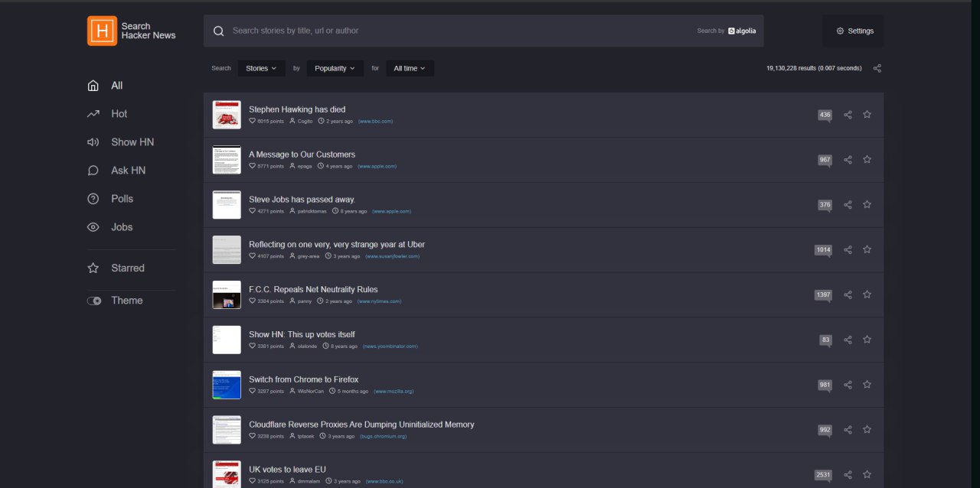Open the Stories type dropdown
This screenshot has height=488, width=980.
261,68
